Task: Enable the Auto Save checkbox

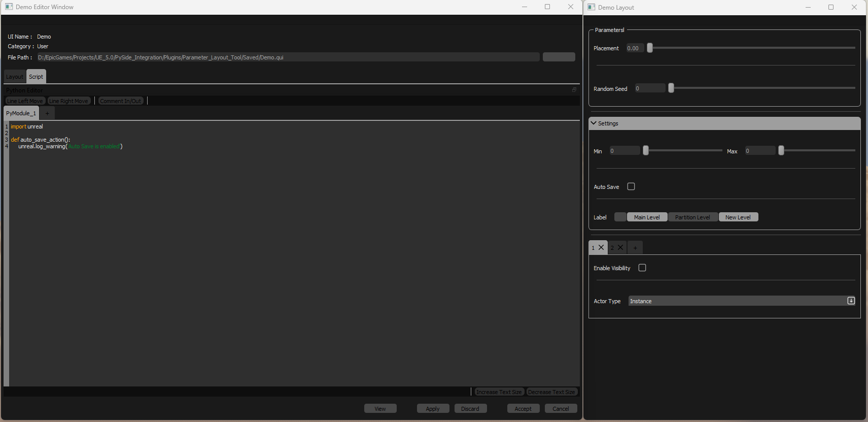Action: [x=631, y=186]
